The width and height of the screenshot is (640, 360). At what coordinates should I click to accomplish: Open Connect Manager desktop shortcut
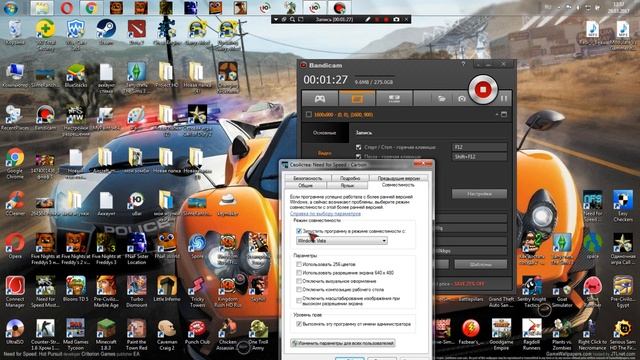click(15, 291)
